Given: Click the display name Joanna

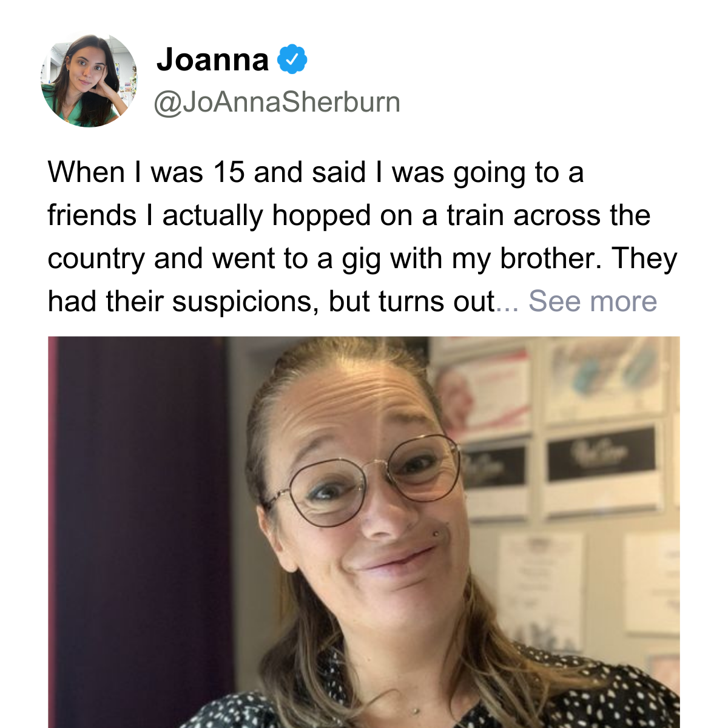Looking at the screenshot, I should tap(212, 59).
